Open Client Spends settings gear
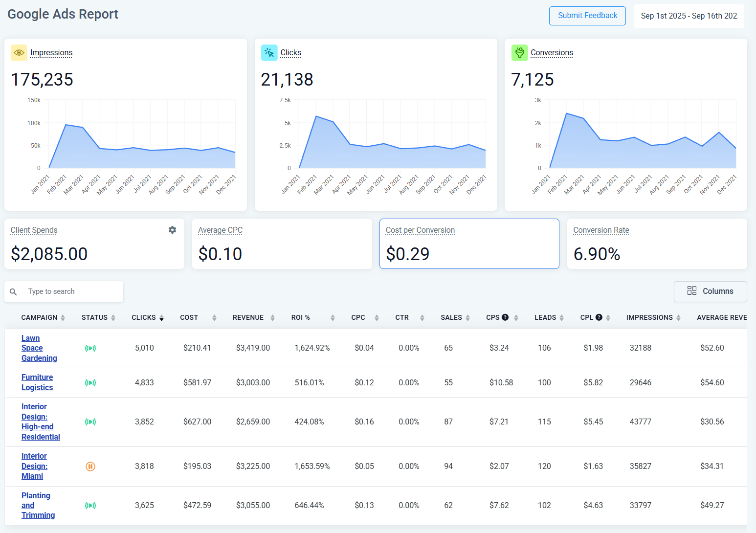 [172, 230]
